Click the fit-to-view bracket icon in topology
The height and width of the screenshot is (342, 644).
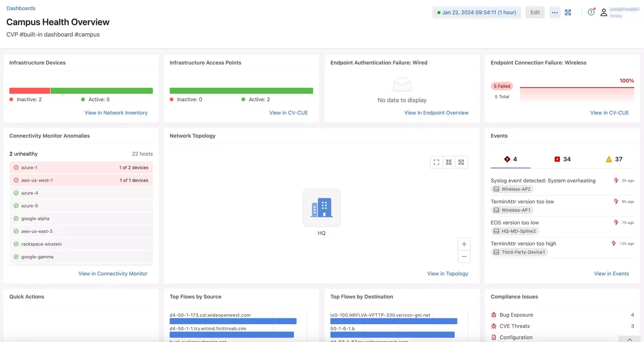436,162
